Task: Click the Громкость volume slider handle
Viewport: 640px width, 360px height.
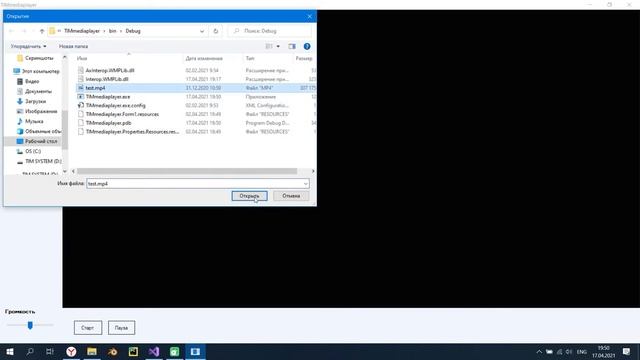Action: (x=30, y=325)
